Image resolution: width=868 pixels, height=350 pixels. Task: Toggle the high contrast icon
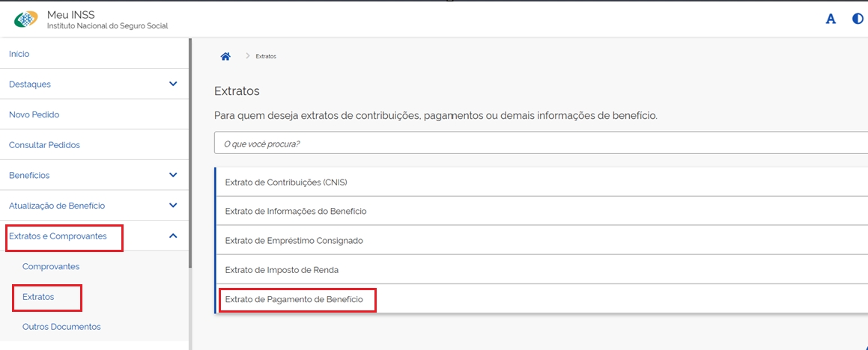point(858,19)
